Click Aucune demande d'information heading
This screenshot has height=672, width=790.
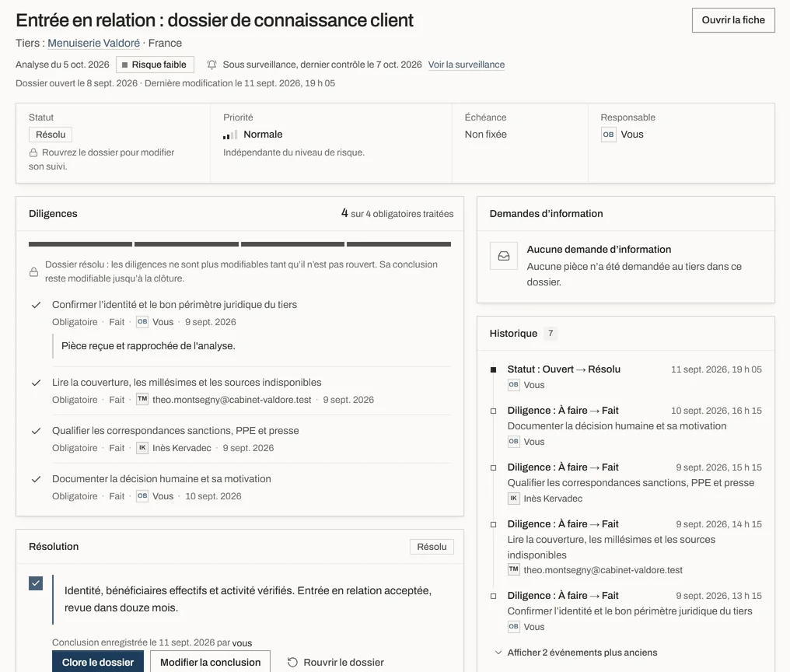[x=599, y=250]
